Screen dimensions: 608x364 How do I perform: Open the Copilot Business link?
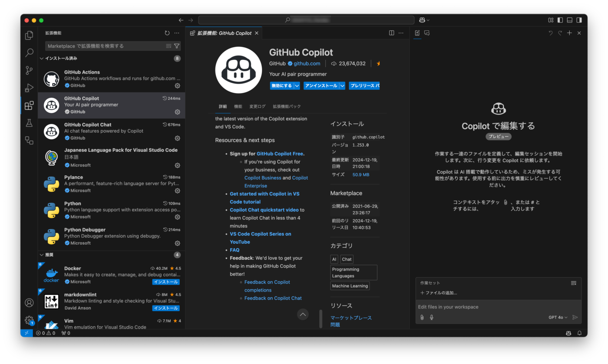pyautogui.click(x=263, y=178)
